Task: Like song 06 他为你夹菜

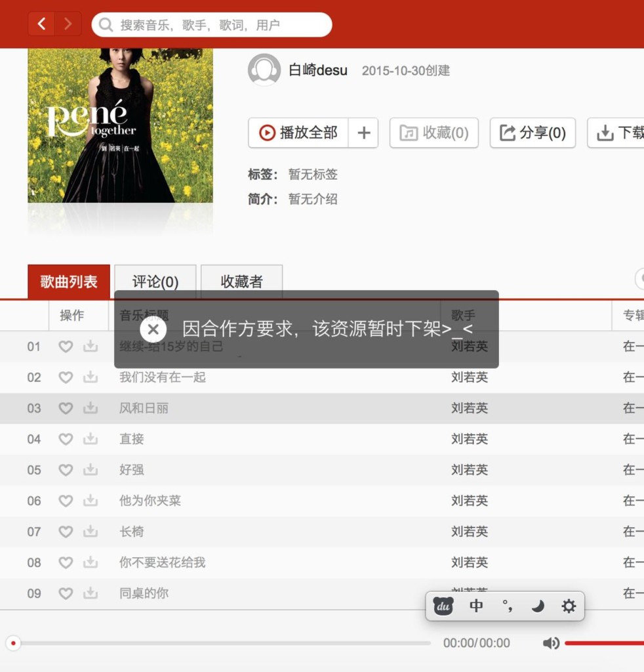Action: [66, 501]
